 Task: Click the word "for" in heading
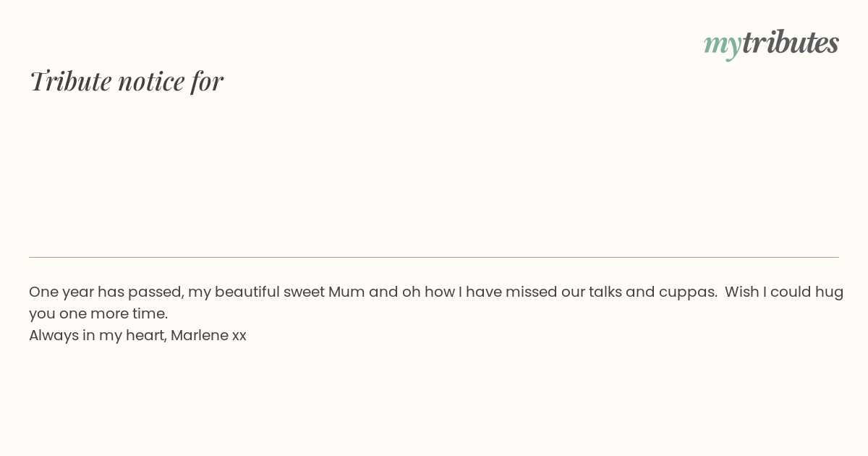coord(207,81)
